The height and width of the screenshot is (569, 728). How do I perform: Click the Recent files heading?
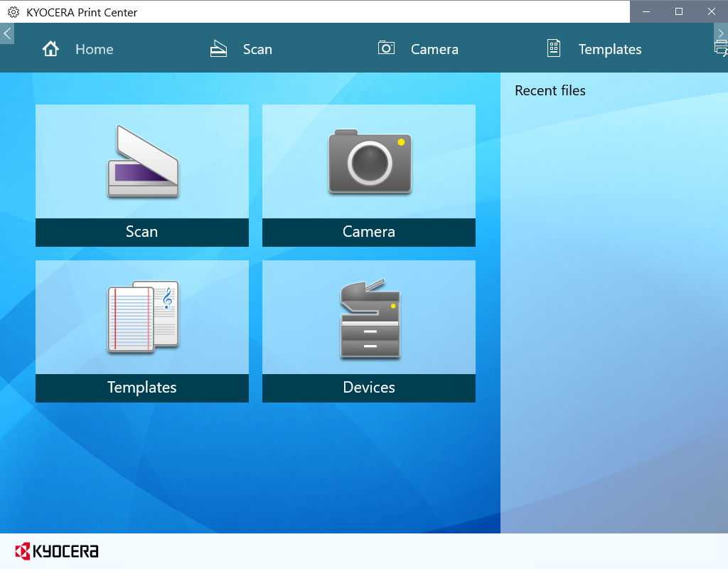tap(550, 90)
